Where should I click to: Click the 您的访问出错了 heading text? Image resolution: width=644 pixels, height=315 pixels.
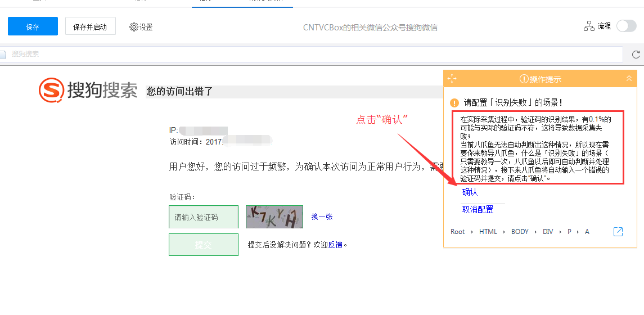coord(179,92)
